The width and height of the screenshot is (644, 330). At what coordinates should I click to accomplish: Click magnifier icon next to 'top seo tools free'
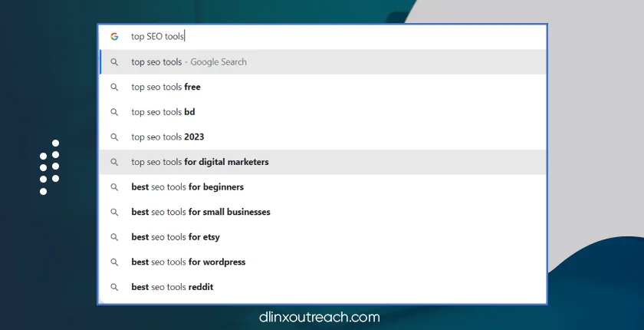click(114, 87)
